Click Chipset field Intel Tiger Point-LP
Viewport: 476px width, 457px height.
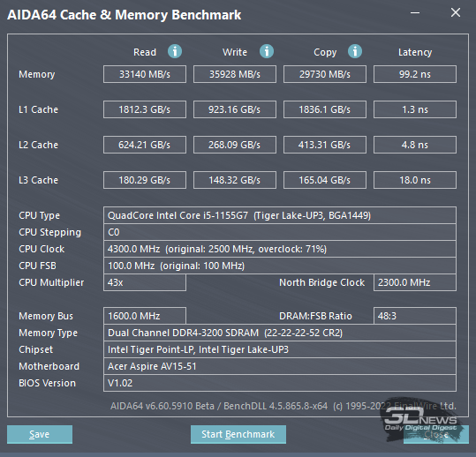pyautogui.click(x=280, y=349)
